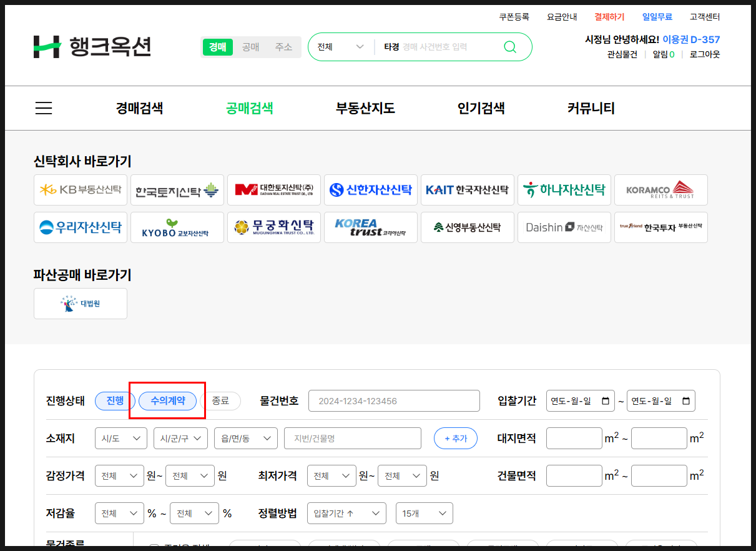Open KOREA trust 코리아신탁 logo
This screenshot has width=756, height=551.
point(371,227)
